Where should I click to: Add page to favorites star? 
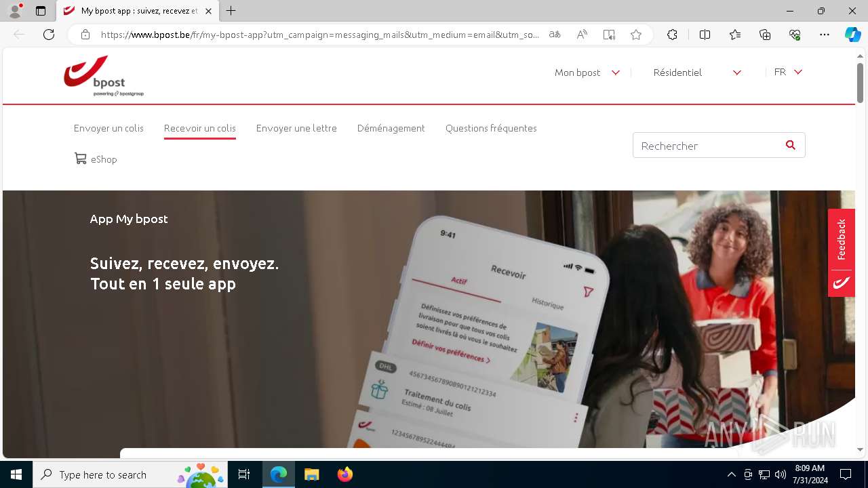(x=636, y=35)
